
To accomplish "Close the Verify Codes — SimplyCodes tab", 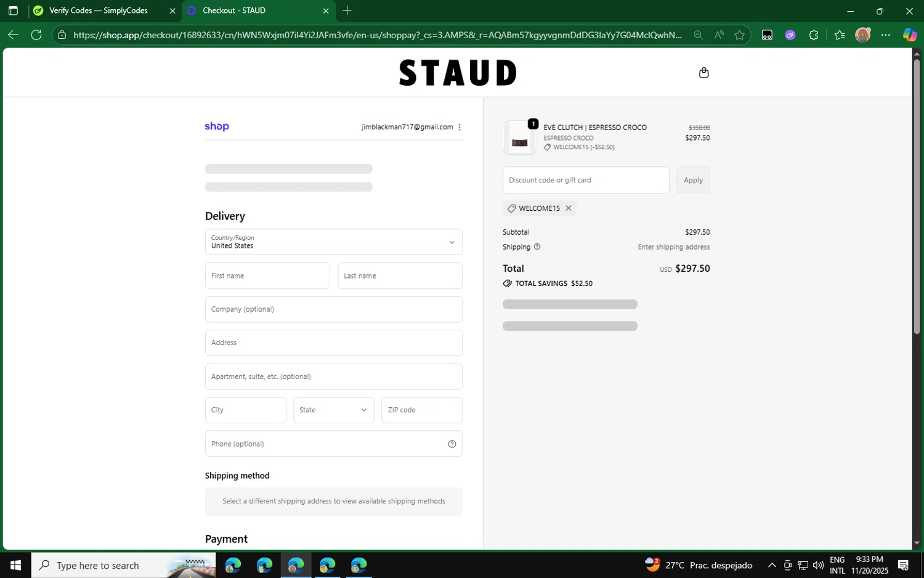I will pos(172,10).
